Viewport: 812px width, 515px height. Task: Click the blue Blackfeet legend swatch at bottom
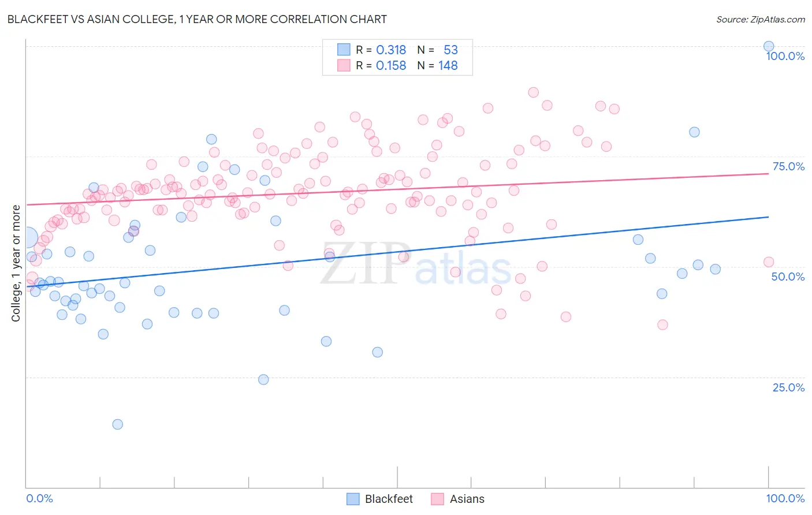[353, 499]
